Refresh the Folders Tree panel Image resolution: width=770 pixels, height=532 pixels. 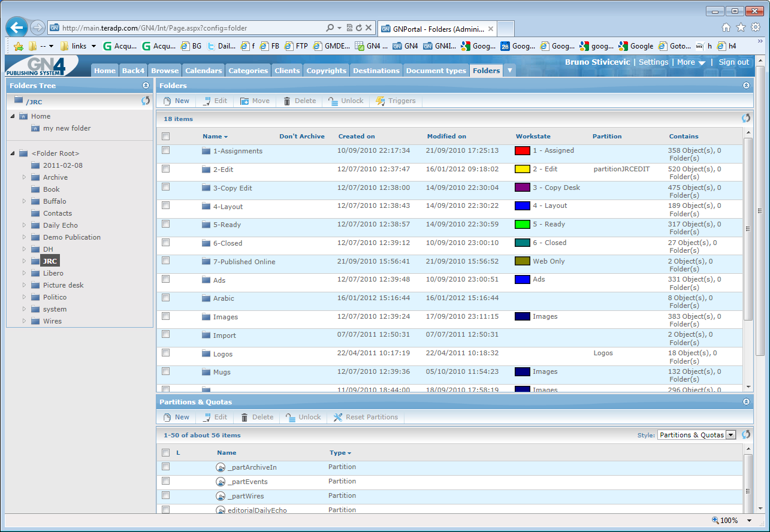point(146,101)
